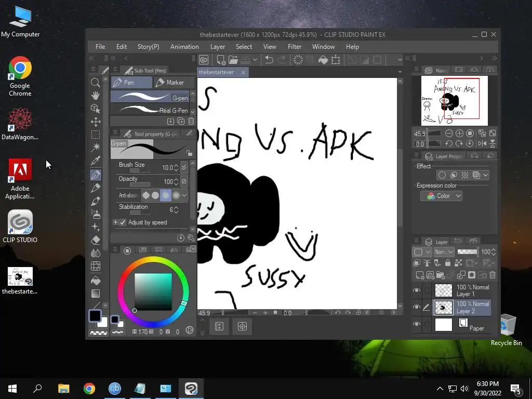Open Expression color dropdown
The image size is (532, 399).
coord(441,196)
